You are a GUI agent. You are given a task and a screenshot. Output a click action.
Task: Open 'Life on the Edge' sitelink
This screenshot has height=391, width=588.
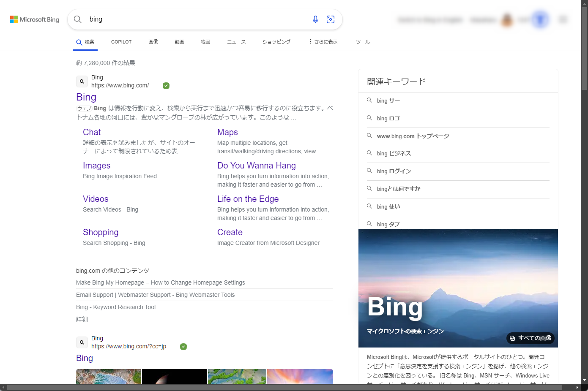click(248, 199)
